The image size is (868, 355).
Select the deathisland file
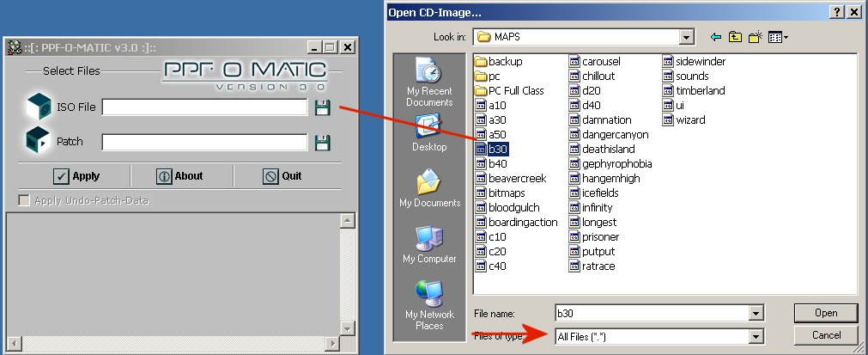click(x=602, y=149)
